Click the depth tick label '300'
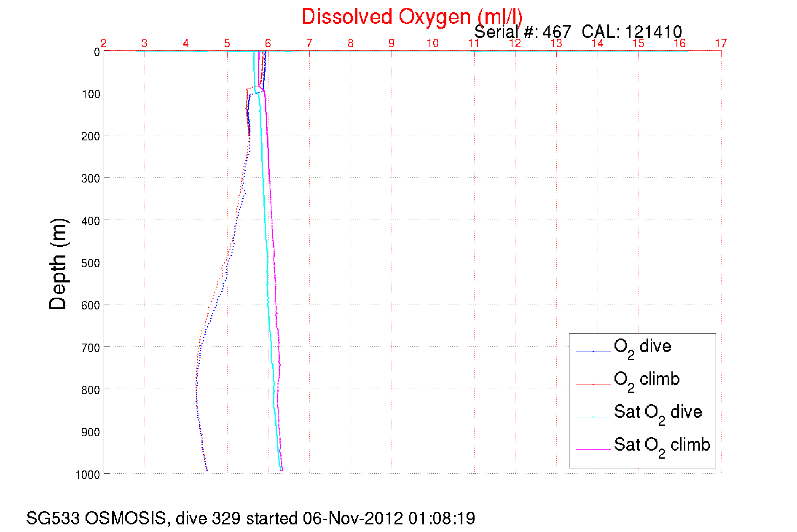The width and height of the screenshot is (797, 532). click(x=91, y=179)
